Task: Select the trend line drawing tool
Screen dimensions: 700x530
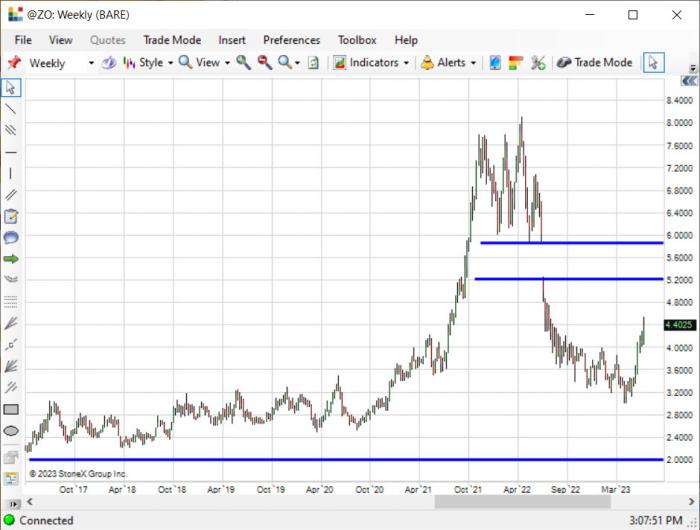Action: tap(11, 109)
